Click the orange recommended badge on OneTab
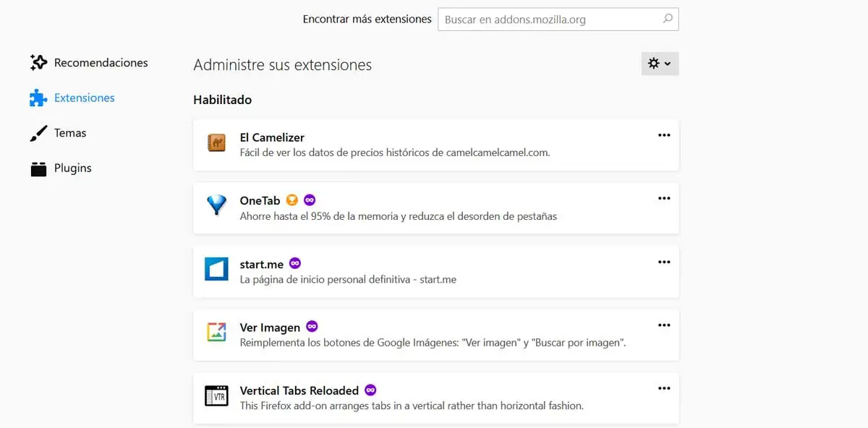Viewport: 868px width, 428px height. point(292,200)
